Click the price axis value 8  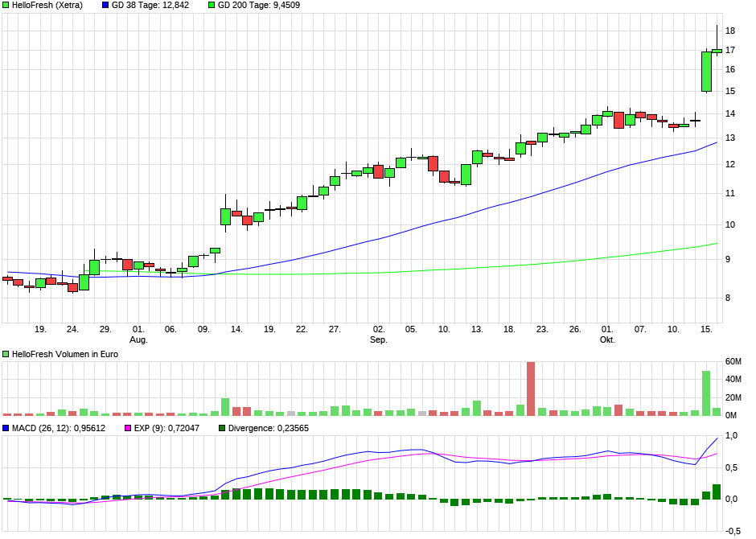tap(728, 298)
